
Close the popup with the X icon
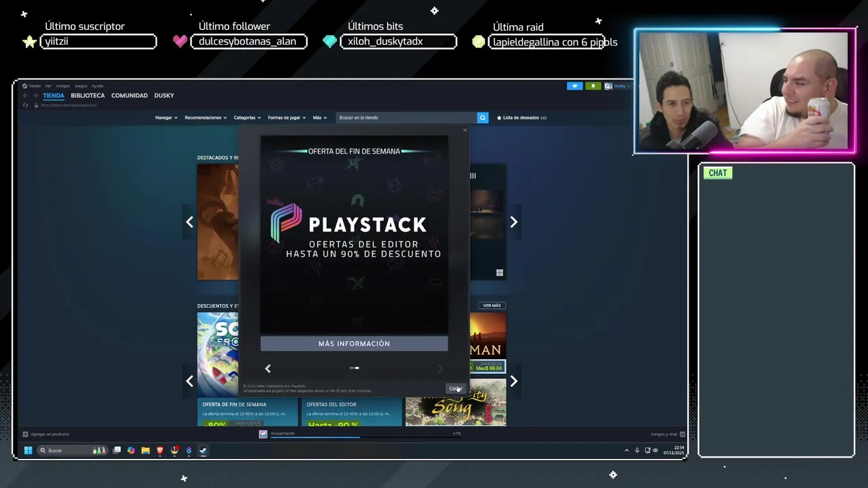(x=465, y=130)
